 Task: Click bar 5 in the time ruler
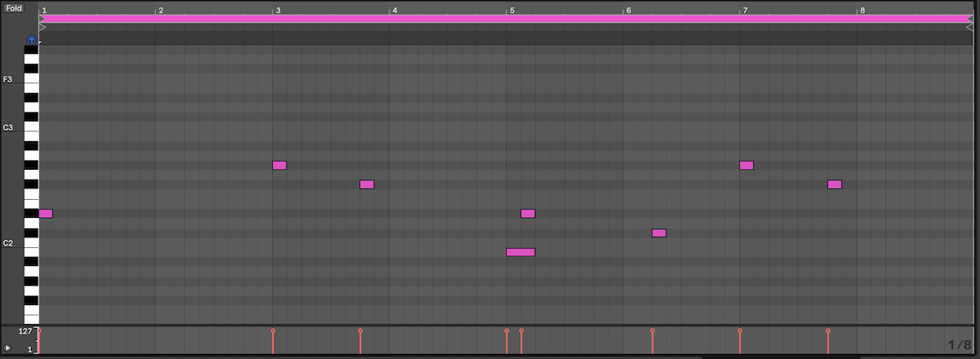(511, 10)
